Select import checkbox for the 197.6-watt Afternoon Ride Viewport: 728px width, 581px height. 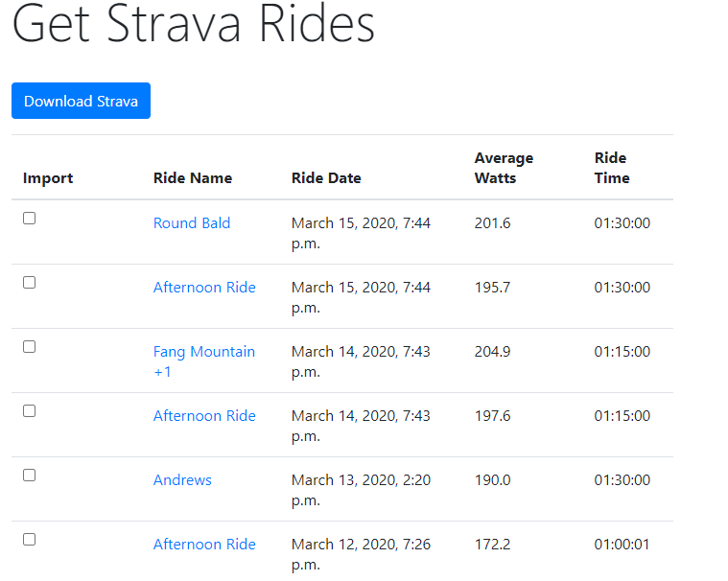tap(30, 411)
